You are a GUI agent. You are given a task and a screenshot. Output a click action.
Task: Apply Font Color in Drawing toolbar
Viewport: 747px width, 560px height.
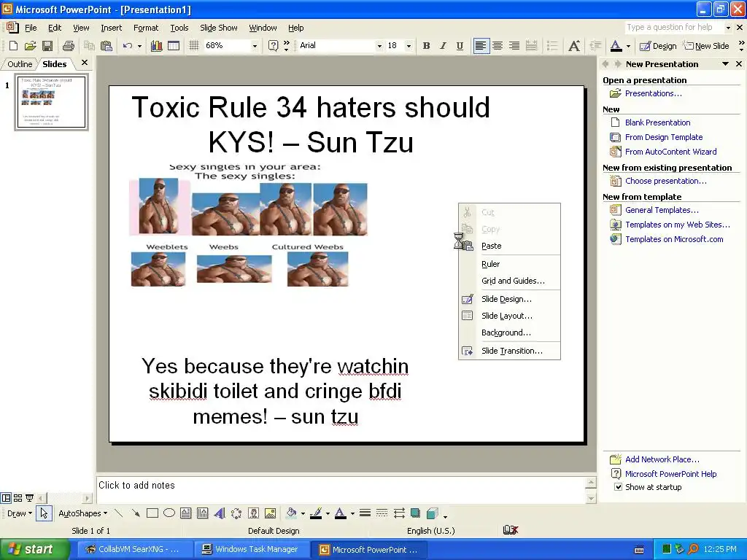coord(340,513)
